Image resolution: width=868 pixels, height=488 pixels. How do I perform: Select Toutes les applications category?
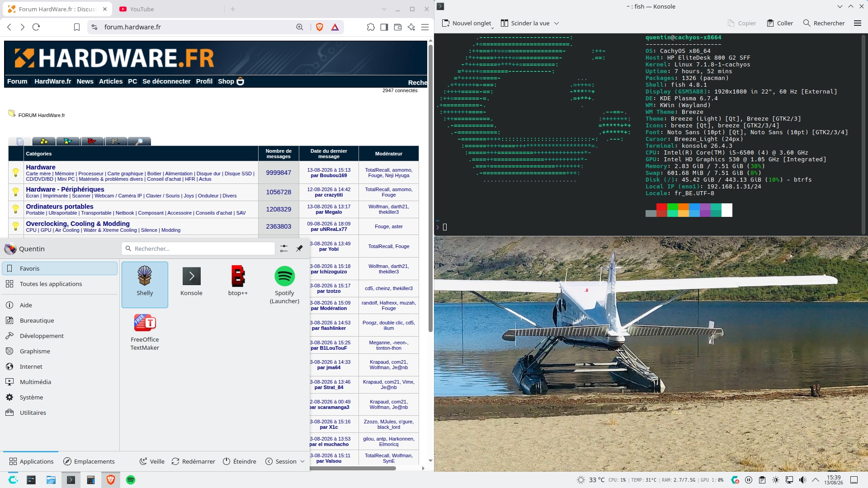pos(60,284)
